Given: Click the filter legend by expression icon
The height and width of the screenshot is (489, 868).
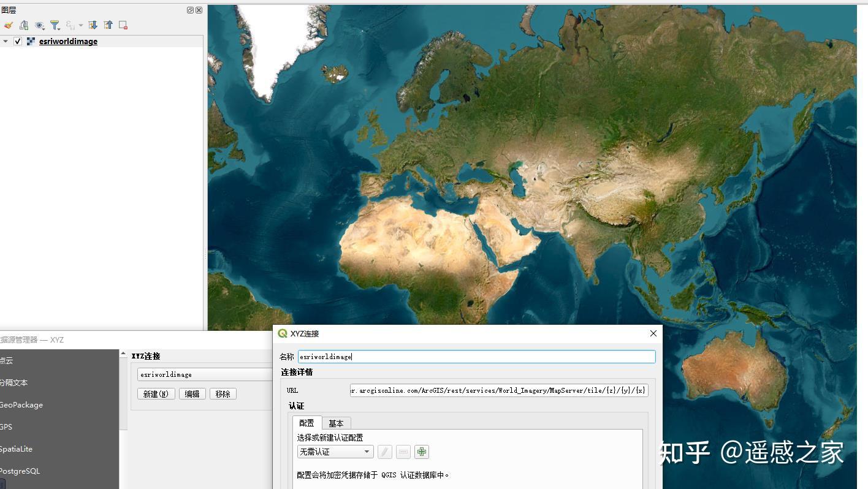Looking at the screenshot, I should click(x=70, y=25).
